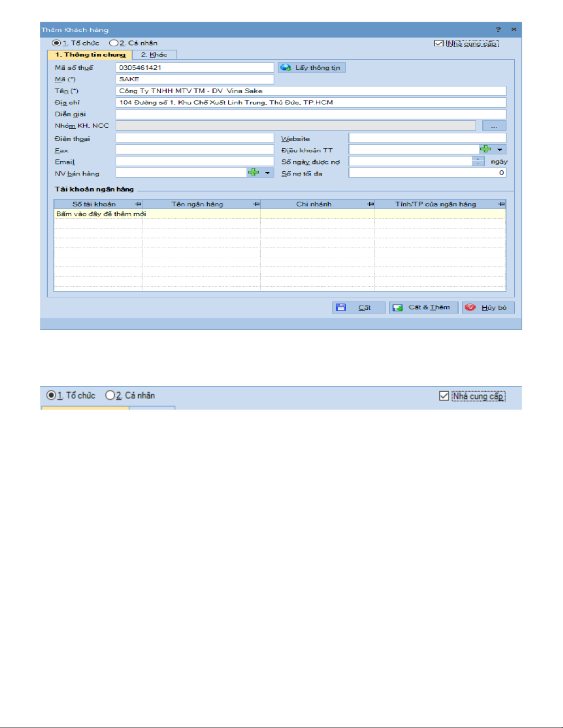Screen dimensions: 563x728
Task: Click Bấm vào đây để thêm mới row
Action: pyautogui.click(x=101, y=214)
